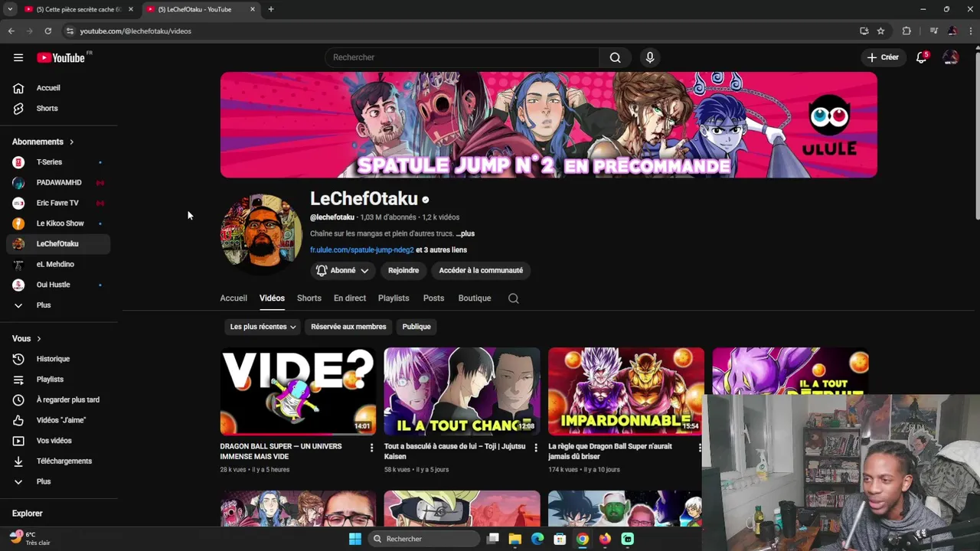Click Accéder à la communauté button
Image resolution: width=980 pixels, height=551 pixels.
(481, 270)
